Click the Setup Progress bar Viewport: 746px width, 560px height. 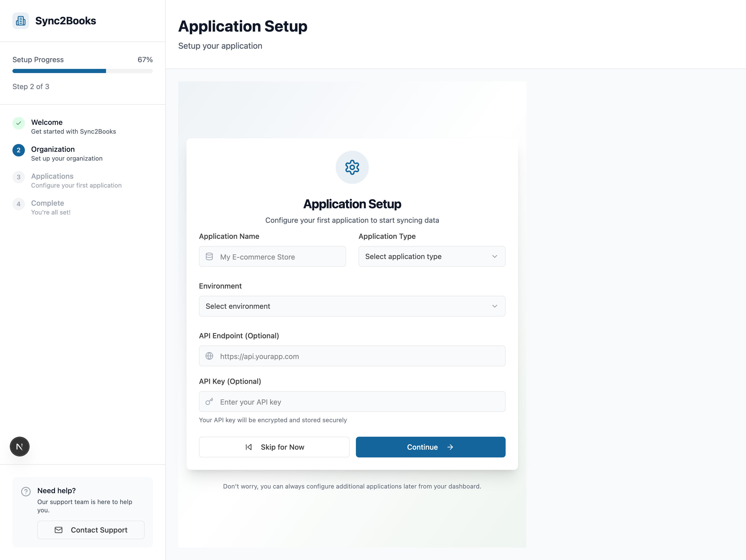coord(83,71)
